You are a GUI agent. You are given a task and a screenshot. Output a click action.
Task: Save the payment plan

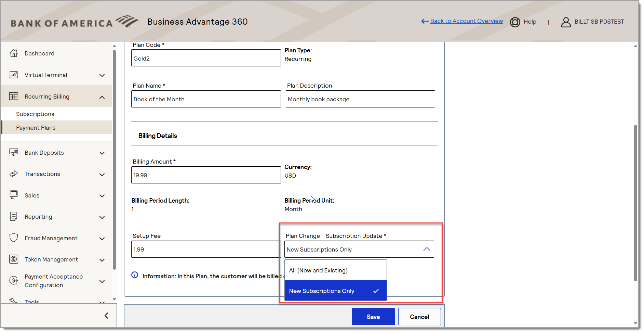coord(373,317)
